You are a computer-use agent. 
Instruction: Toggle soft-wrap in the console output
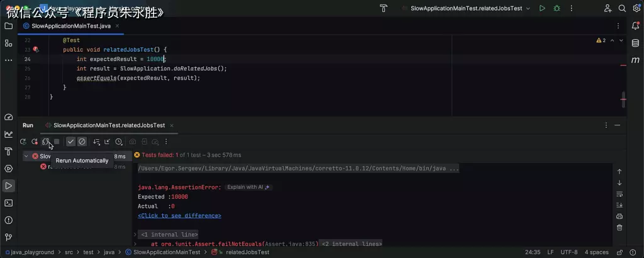click(x=619, y=194)
